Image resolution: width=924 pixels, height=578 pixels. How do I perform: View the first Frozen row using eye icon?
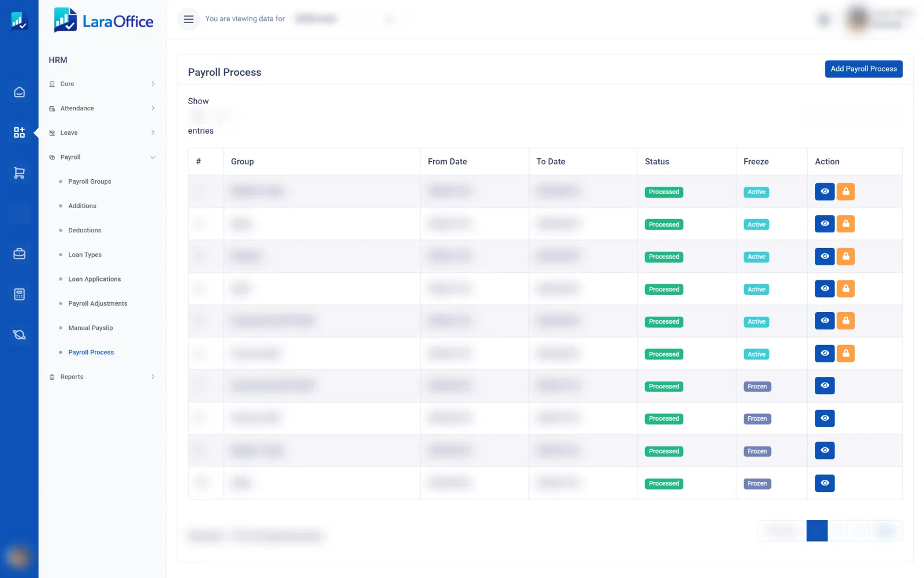pos(825,386)
